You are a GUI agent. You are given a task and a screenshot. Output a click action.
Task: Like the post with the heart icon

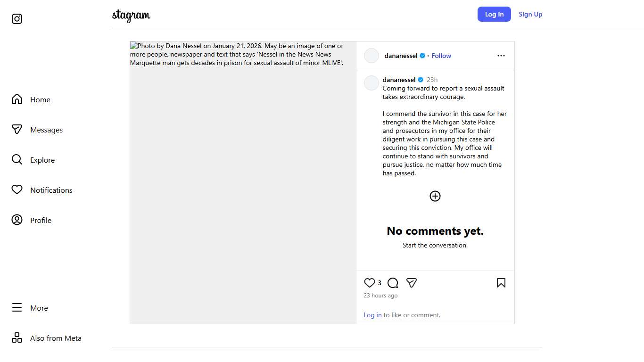[x=370, y=283]
